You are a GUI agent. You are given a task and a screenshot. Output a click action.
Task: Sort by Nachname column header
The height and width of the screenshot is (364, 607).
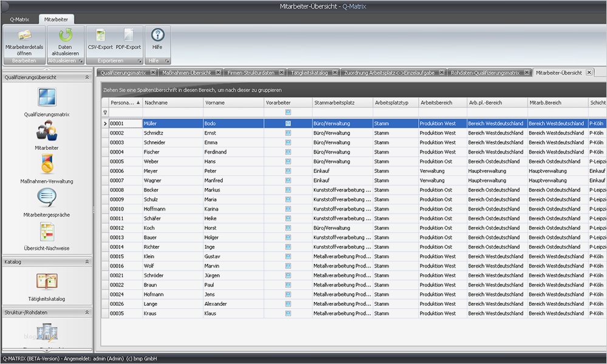point(172,103)
